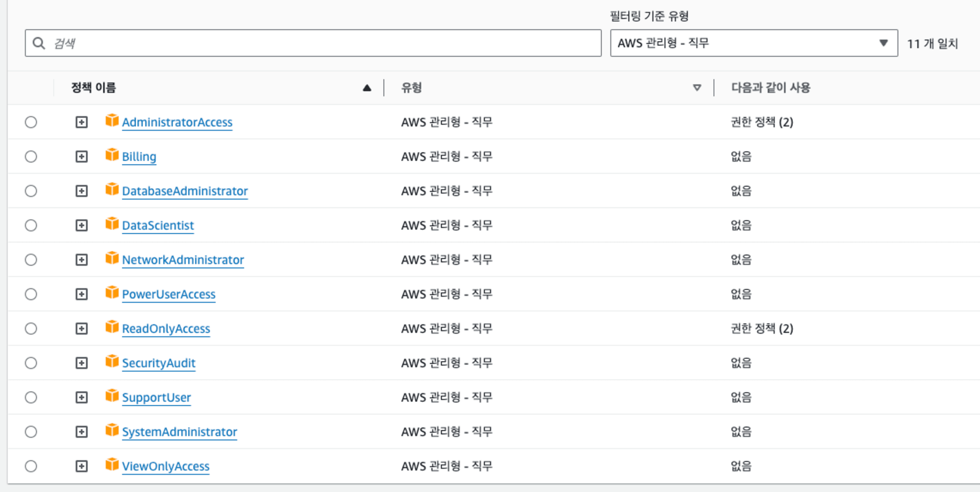Expand the NetworkAdministrator policy row
This screenshot has height=492, width=980.
(81, 260)
